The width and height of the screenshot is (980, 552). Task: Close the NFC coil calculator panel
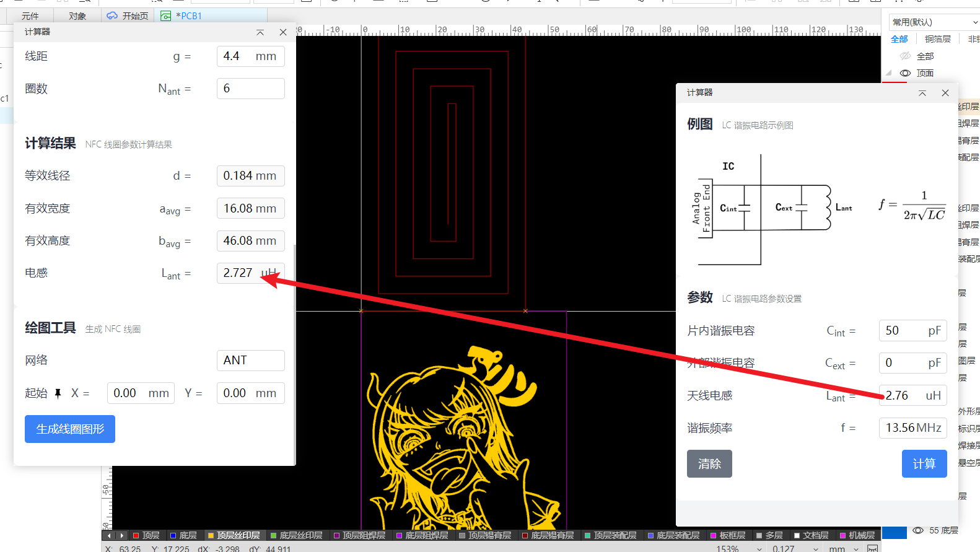(283, 32)
